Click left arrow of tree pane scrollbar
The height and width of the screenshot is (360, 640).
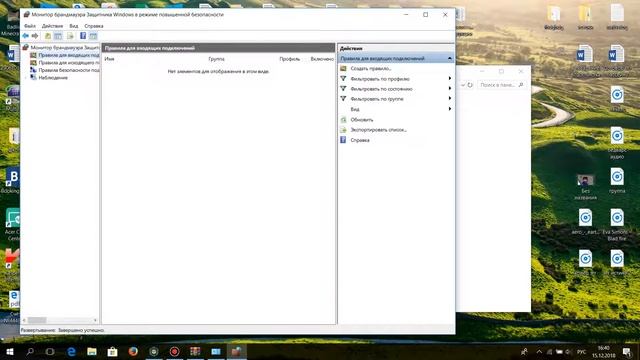24,320
